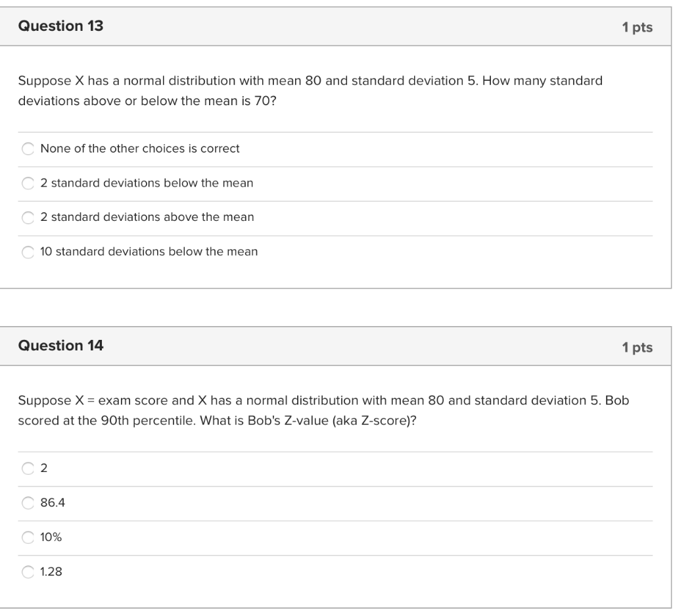Viewport: 673px width, 616px height.
Task: Choose answer "2" for Question 14
Action: 28,468
